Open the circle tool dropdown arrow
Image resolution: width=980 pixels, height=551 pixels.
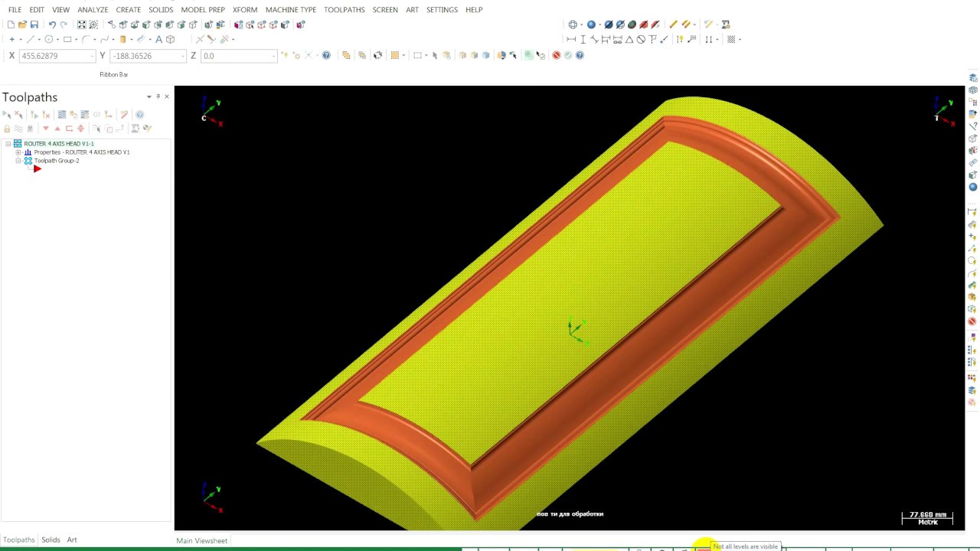click(x=57, y=39)
